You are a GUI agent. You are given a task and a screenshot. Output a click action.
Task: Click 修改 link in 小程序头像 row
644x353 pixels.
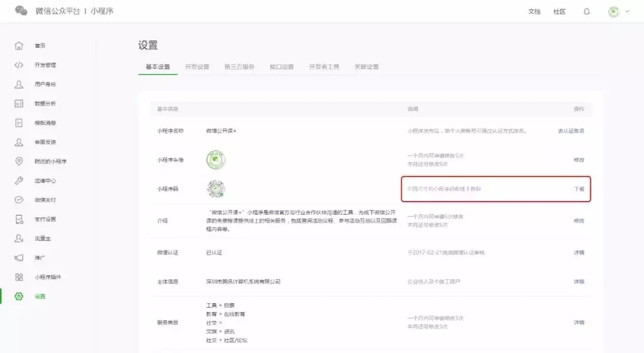(x=578, y=160)
